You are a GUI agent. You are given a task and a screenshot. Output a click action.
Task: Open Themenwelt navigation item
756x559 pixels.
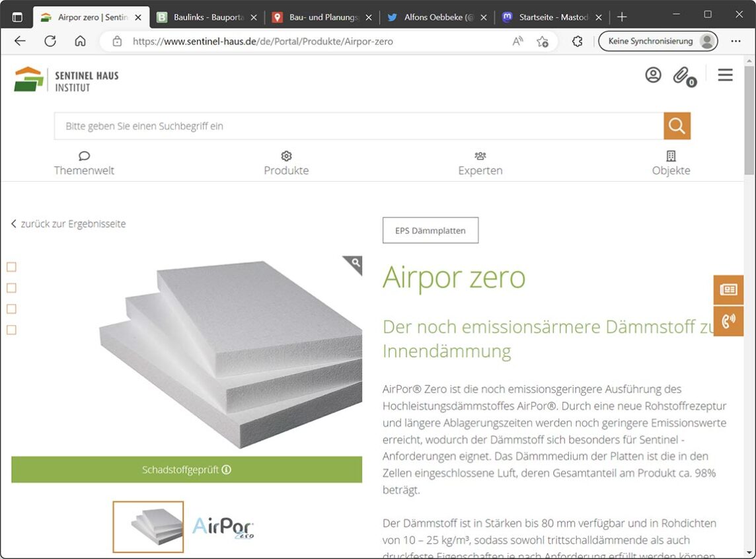pos(84,163)
